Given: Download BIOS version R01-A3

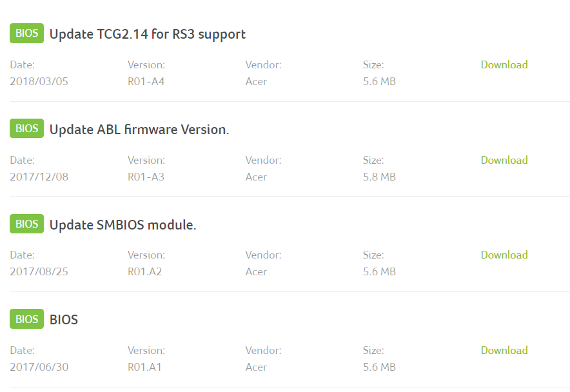Looking at the screenshot, I should coord(504,160).
